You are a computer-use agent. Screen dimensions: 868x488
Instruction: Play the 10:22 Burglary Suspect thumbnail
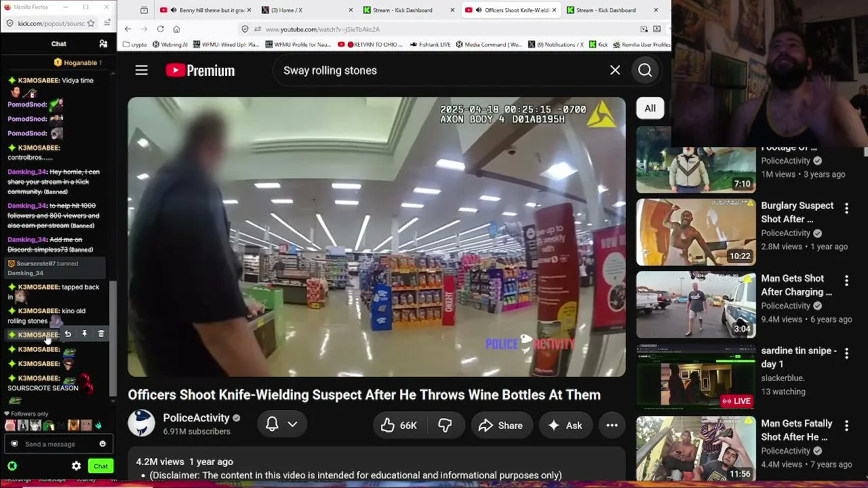point(696,232)
